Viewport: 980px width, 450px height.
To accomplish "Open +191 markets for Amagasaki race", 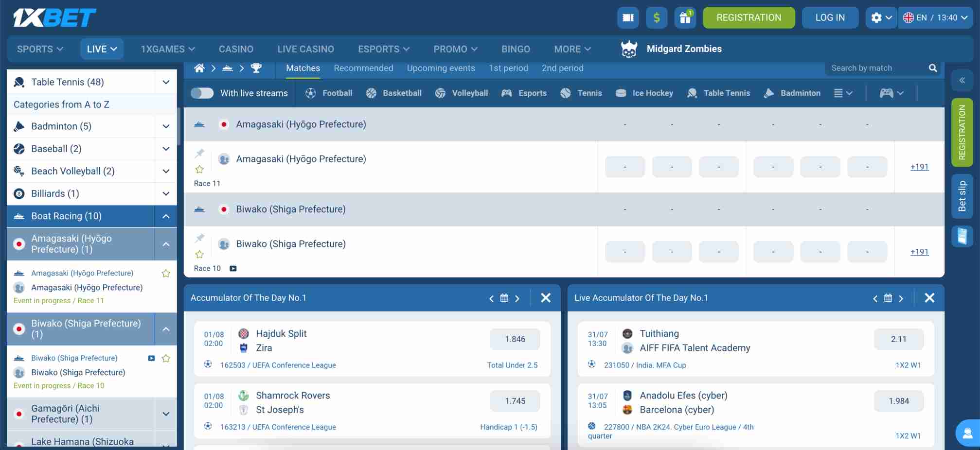I will pyautogui.click(x=919, y=167).
